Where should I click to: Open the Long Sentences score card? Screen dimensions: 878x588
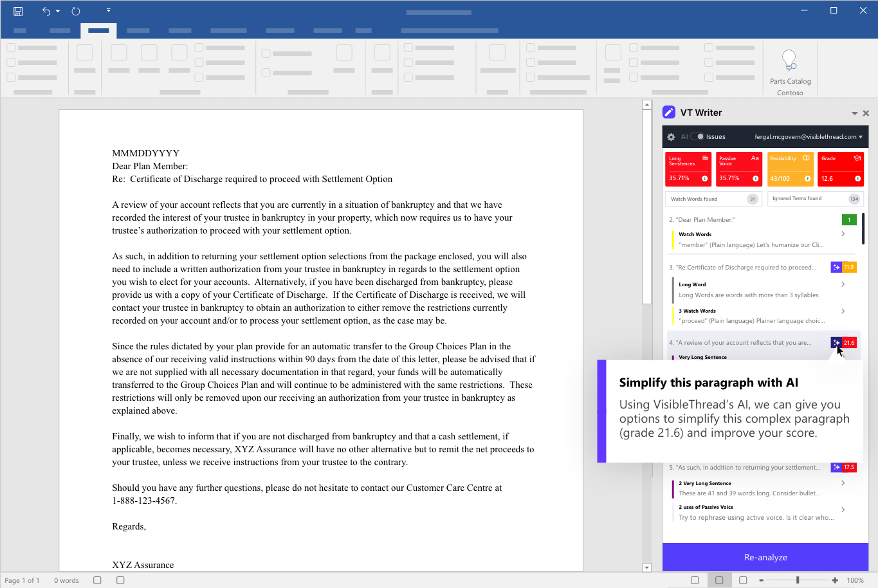(688, 169)
